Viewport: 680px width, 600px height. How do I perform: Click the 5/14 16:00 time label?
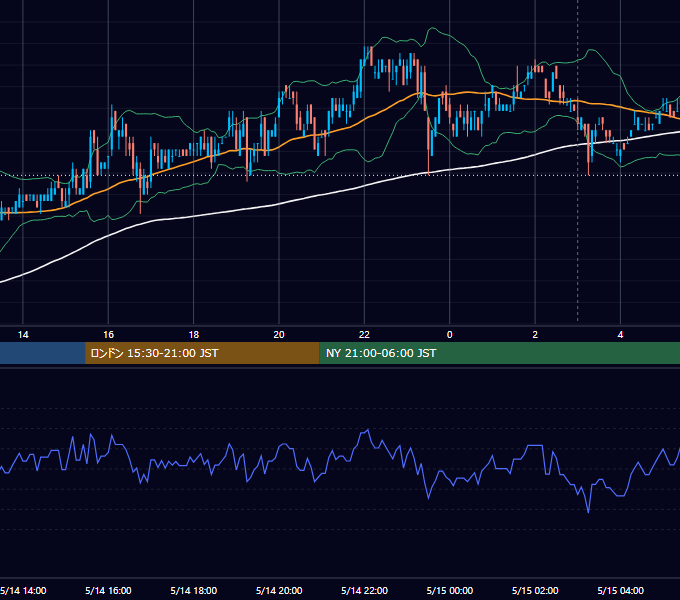(x=108, y=590)
